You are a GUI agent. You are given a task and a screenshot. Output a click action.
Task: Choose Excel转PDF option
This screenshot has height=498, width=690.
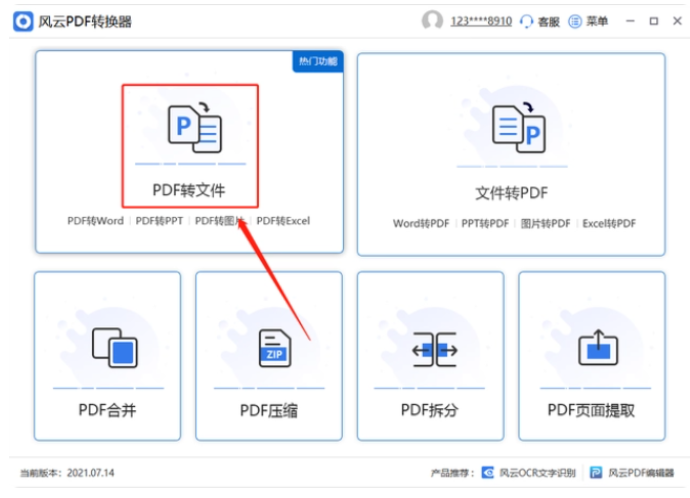[x=609, y=223]
